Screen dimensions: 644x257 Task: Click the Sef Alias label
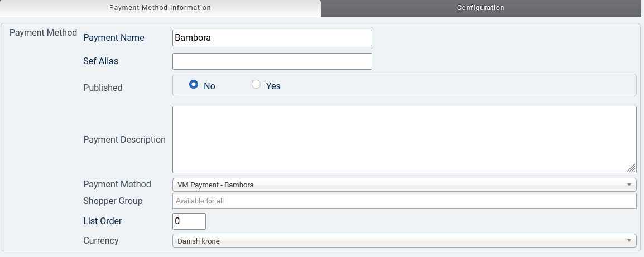100,61
